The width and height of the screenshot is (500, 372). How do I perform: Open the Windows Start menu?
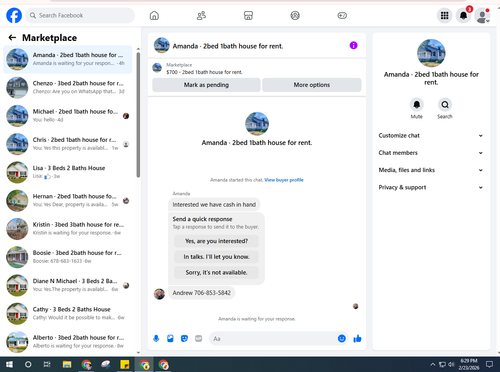click(9, 364)
